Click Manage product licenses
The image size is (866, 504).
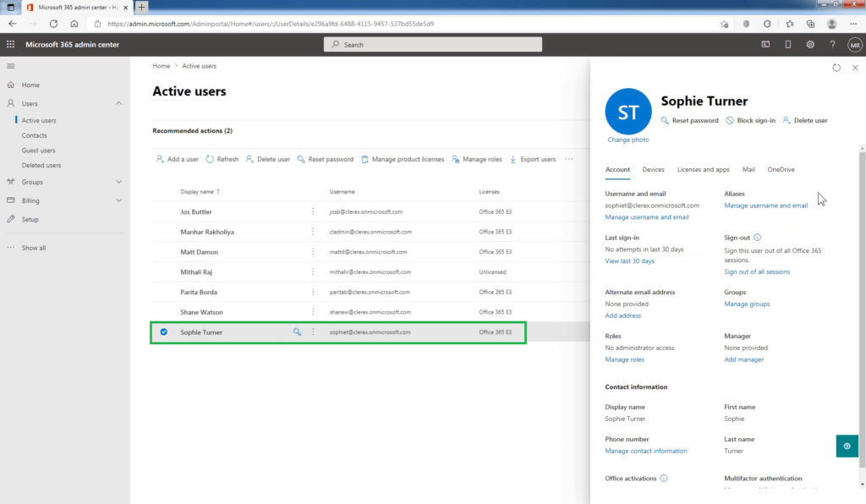click(403, 159)
